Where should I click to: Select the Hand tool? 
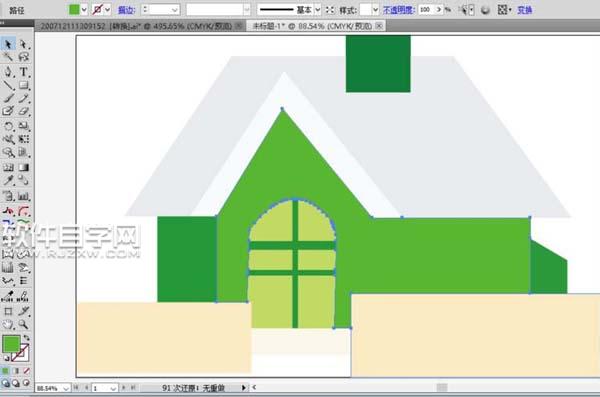point(8,325)
